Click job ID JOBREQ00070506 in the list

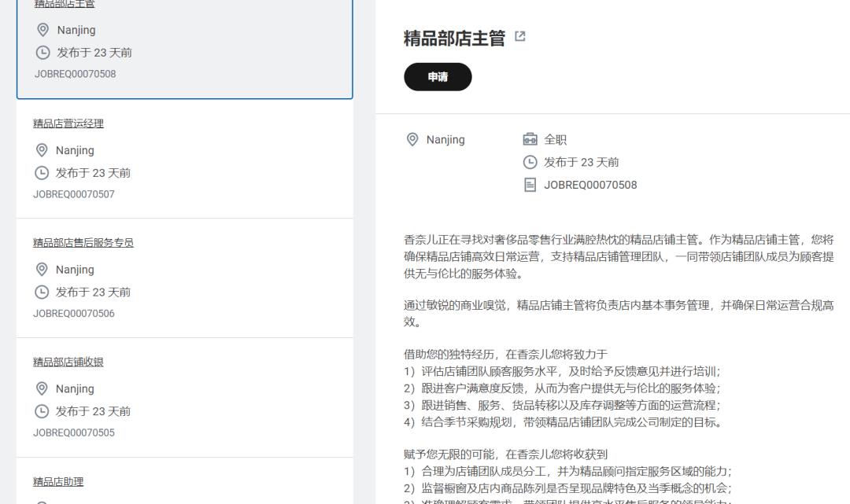[74, 314]
